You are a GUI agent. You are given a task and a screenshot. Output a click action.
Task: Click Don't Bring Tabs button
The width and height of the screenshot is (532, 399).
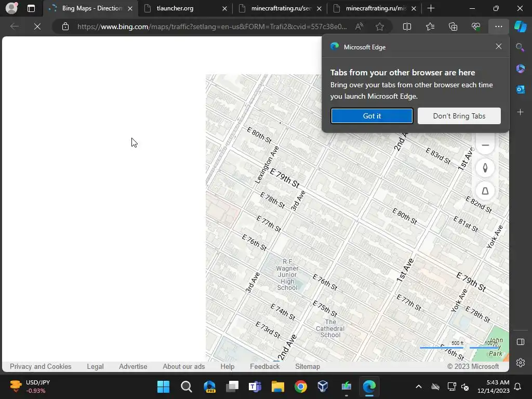click(x=459, y=116)
